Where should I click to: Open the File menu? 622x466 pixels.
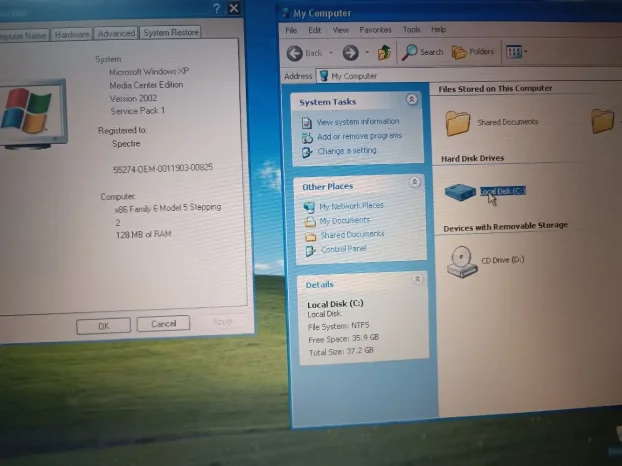[x=291, y=31]
